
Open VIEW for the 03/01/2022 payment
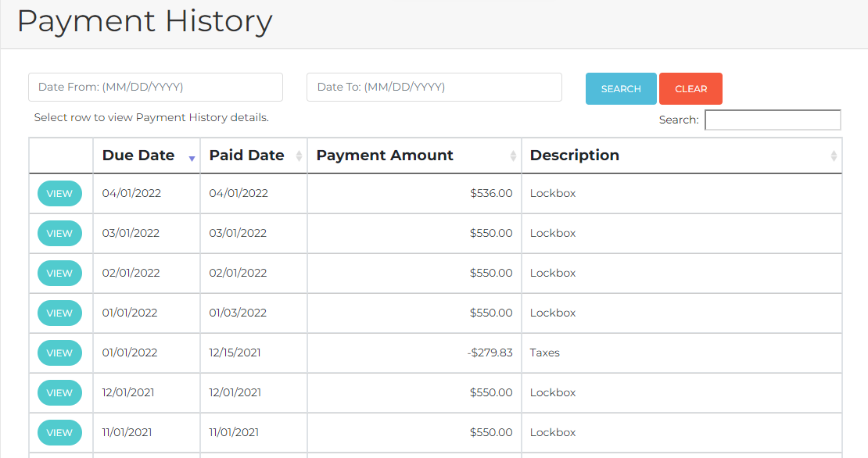[x=59, y=234]
